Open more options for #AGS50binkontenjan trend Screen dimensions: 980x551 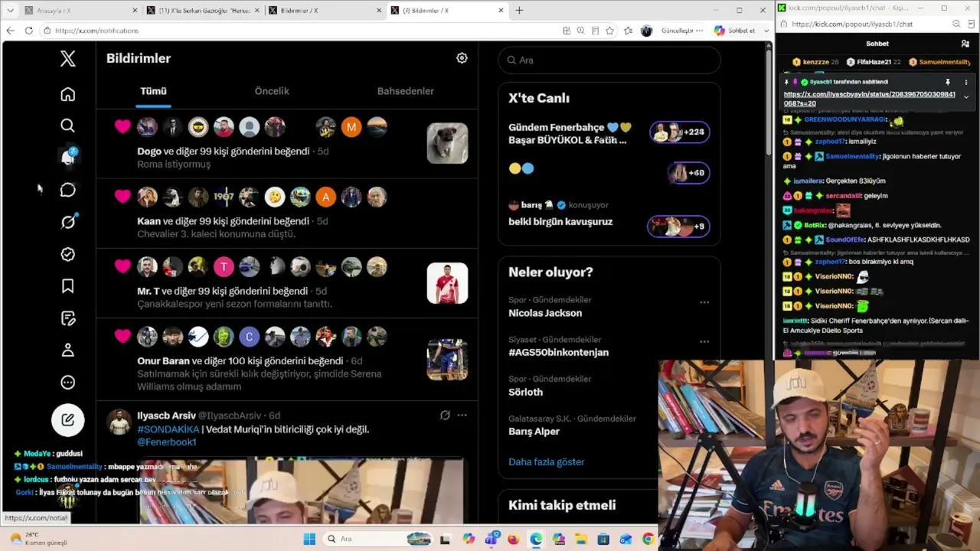tap(704, 342)
